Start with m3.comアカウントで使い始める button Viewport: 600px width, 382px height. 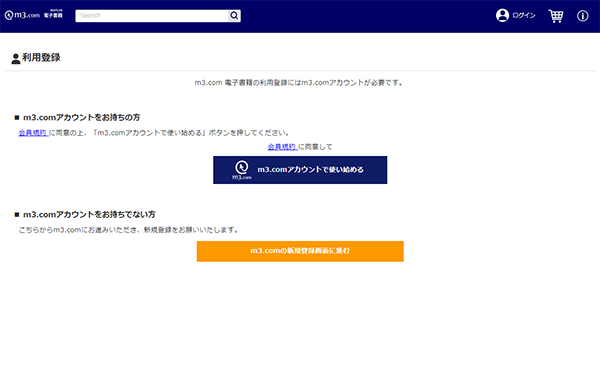(300, 170)
